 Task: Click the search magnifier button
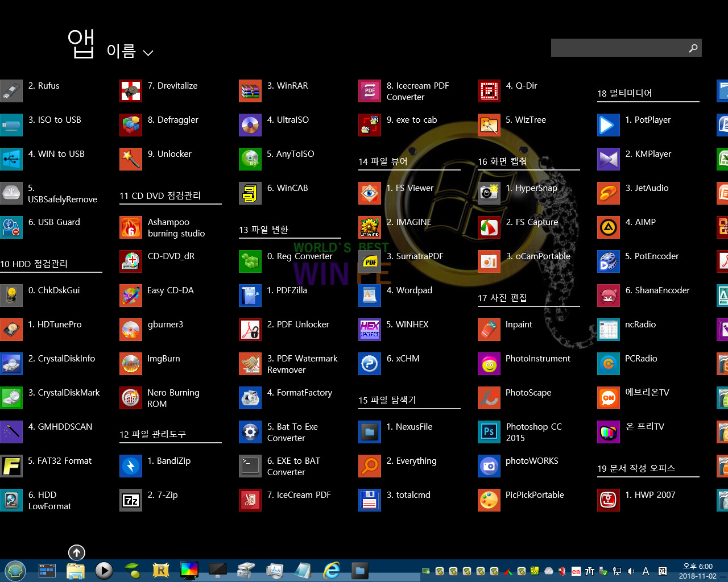[x=693, y=48]
